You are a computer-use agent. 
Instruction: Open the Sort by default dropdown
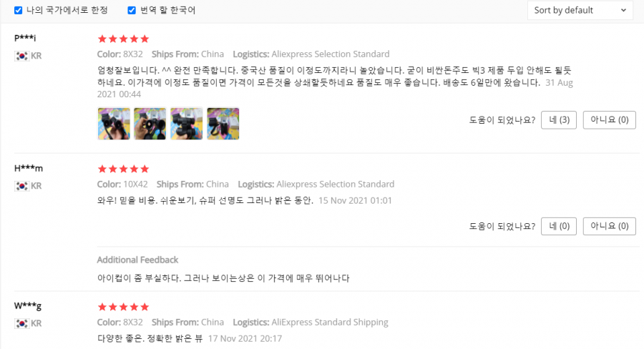click(x=580, y=10)
